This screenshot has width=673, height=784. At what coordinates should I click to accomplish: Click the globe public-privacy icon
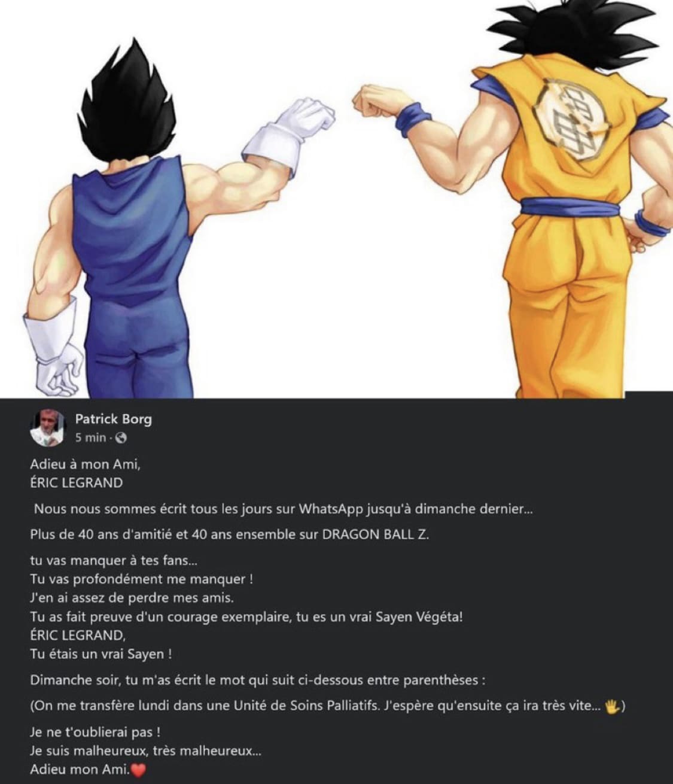click(120, 438)
